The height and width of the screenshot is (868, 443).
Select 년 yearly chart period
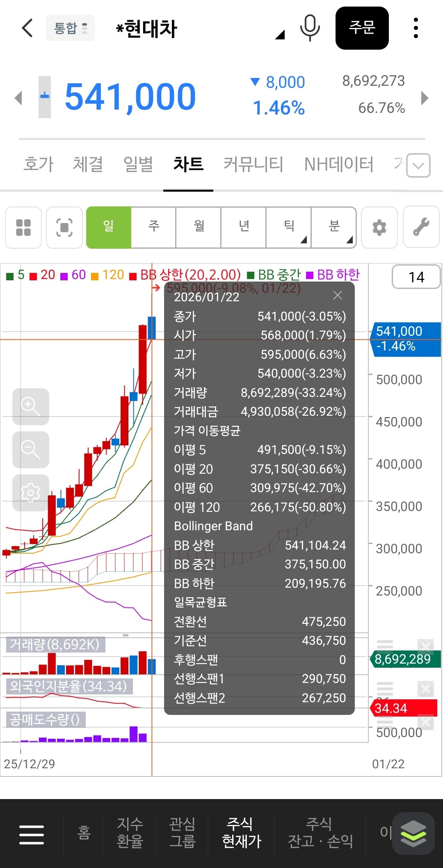(x=244, y=227)
